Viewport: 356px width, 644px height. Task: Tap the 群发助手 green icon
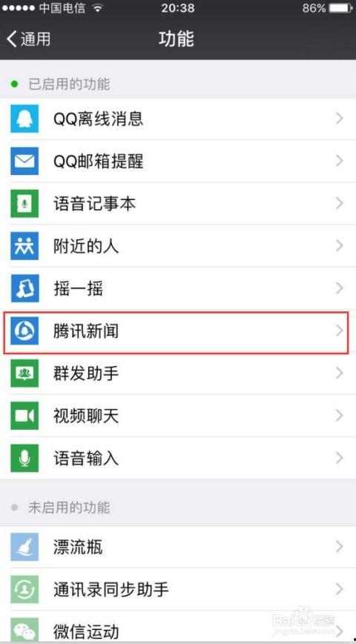[x=24, y=373]
